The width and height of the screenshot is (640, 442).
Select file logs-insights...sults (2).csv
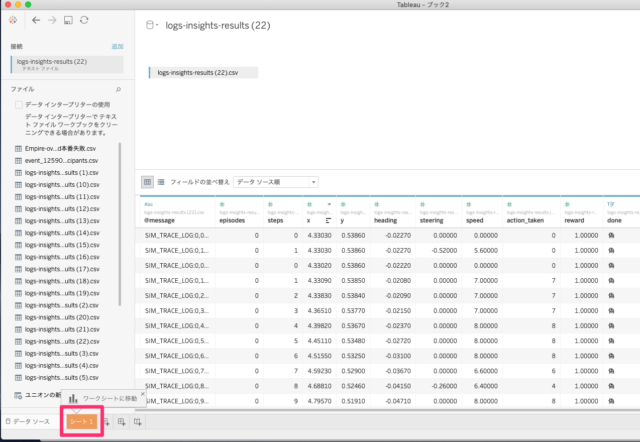point(62,305)
